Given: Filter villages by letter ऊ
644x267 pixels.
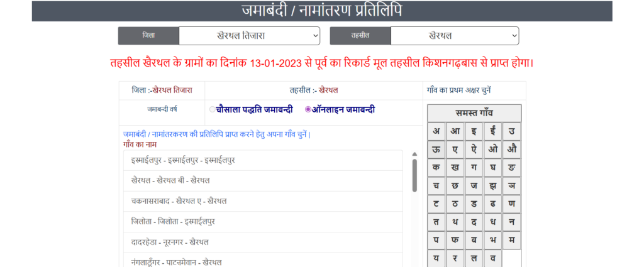Looking at the screenshot, I should click(436, 150).
